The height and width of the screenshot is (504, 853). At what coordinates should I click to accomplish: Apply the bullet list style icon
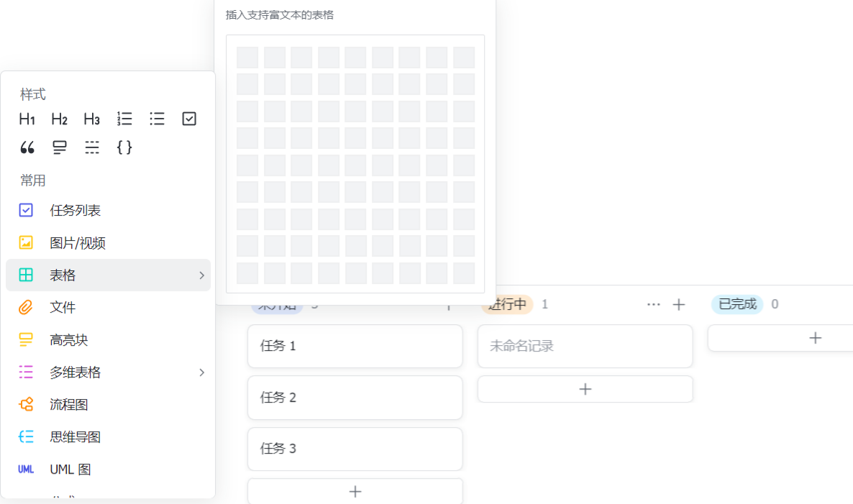[157, 119]
